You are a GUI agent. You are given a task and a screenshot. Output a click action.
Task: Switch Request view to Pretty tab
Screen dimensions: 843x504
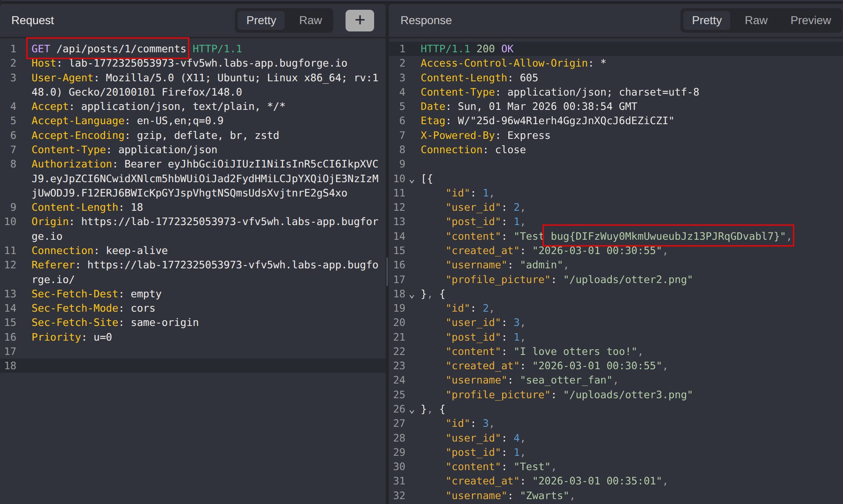tap(261, 20)
